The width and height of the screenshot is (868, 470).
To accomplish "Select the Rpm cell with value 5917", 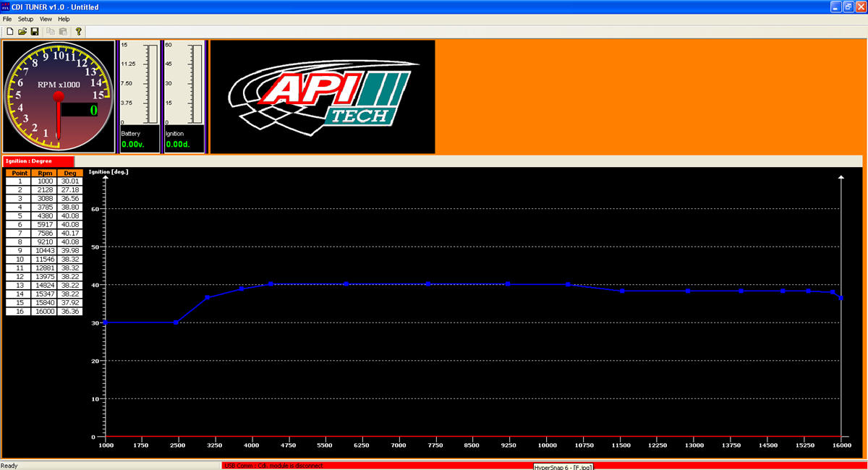I will 46,224.
